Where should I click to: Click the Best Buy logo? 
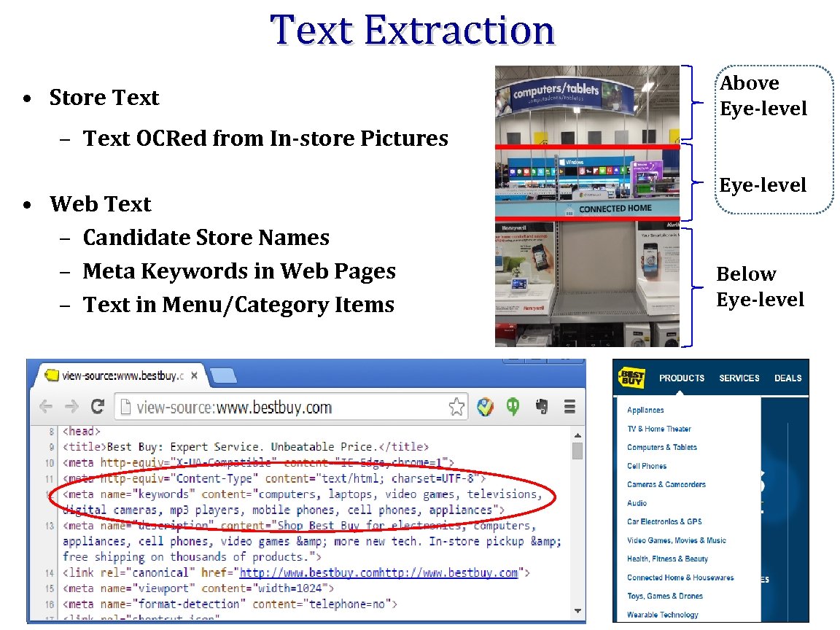pos(631,378)
